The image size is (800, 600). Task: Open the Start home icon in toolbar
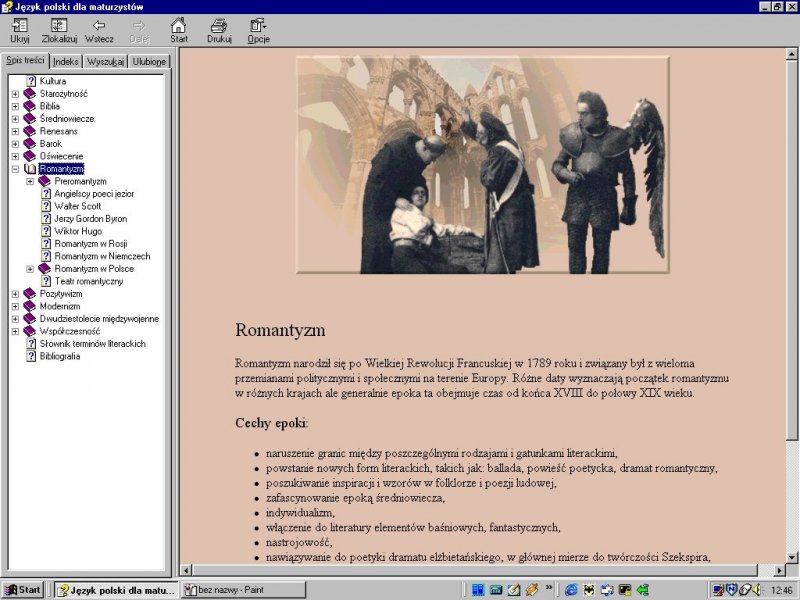click(x=178, y=25)
